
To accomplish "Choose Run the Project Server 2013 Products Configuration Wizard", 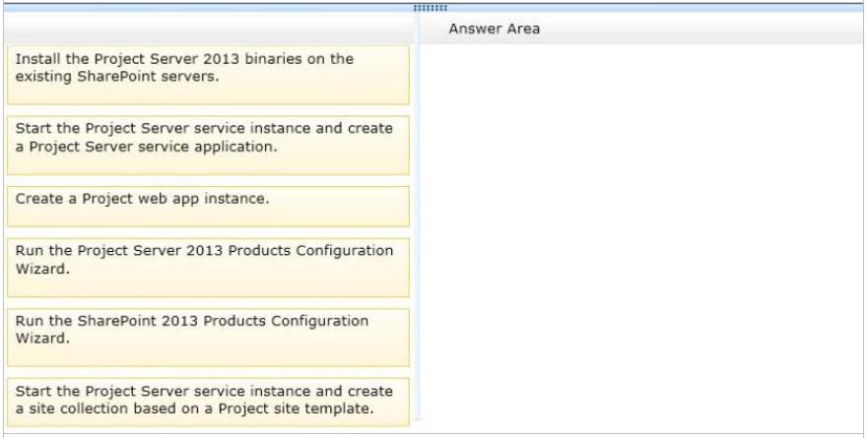I will [x=208, y=268].
